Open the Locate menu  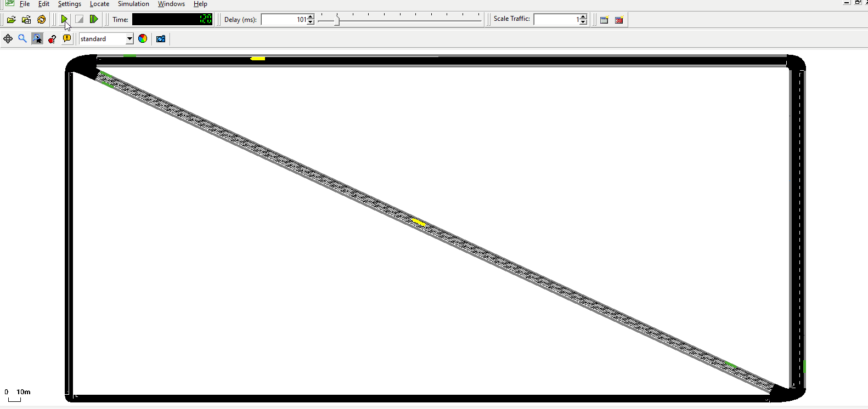point(99,4)
